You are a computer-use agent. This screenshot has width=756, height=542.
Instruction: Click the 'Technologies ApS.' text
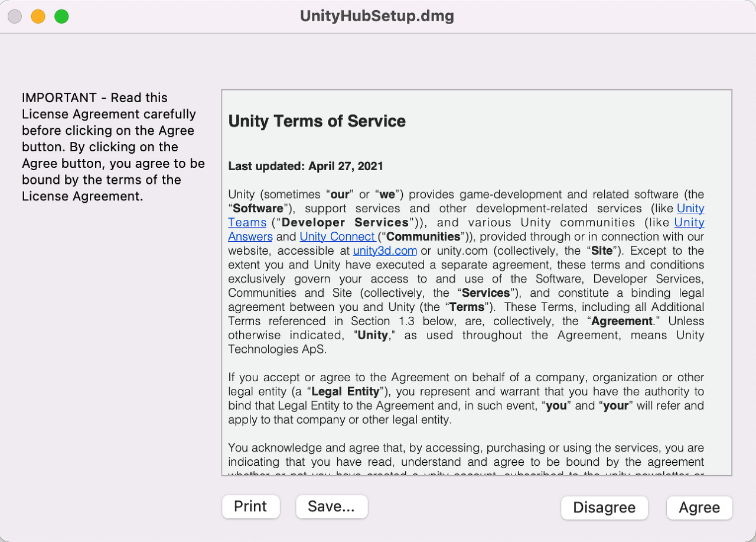(x=278, y=349)
